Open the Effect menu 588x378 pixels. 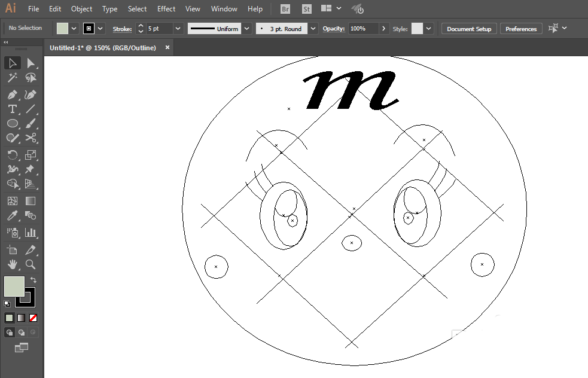coord(166,9)
